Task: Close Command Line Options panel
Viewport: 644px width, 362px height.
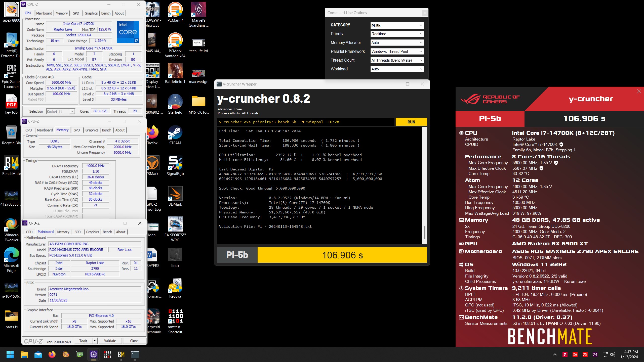Action: [425, 13]
